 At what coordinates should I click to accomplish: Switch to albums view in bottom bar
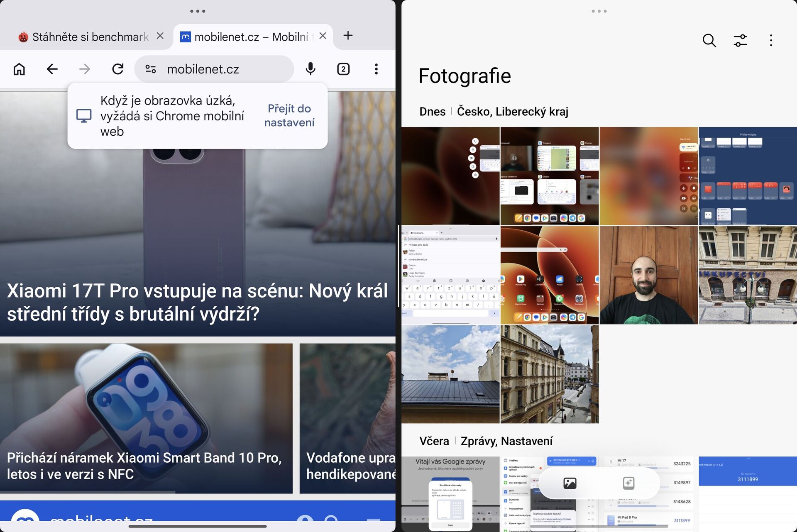[x=628, y=483]
